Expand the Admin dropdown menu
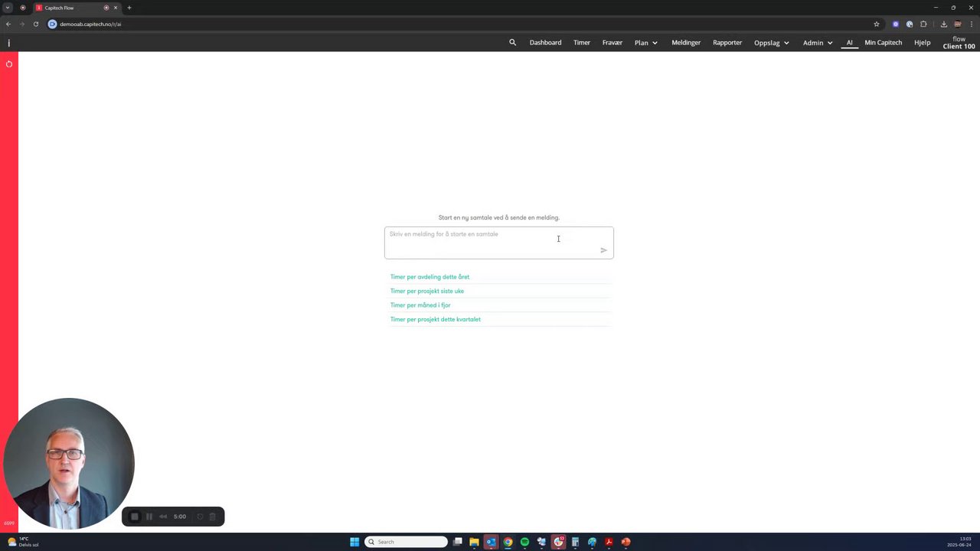 (x=818, y=43)
